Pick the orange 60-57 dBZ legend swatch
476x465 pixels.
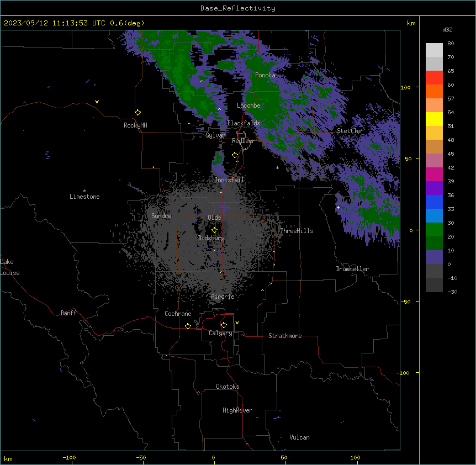point(434,91)
